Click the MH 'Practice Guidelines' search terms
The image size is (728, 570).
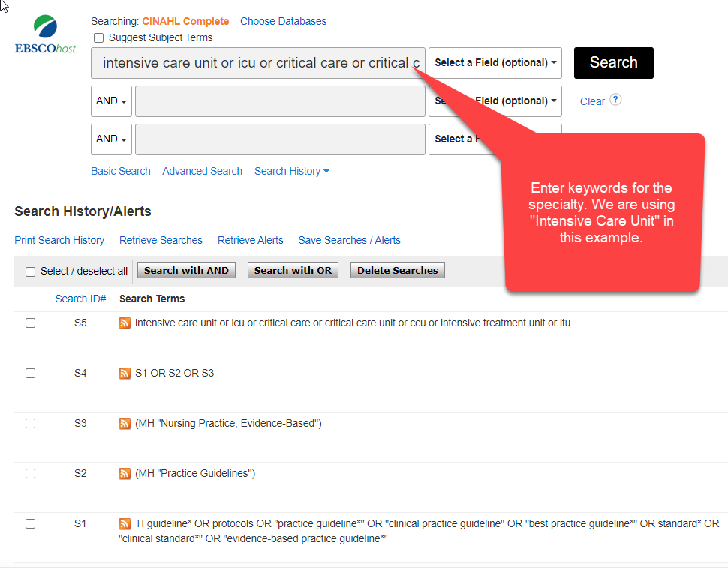[195, 473]
